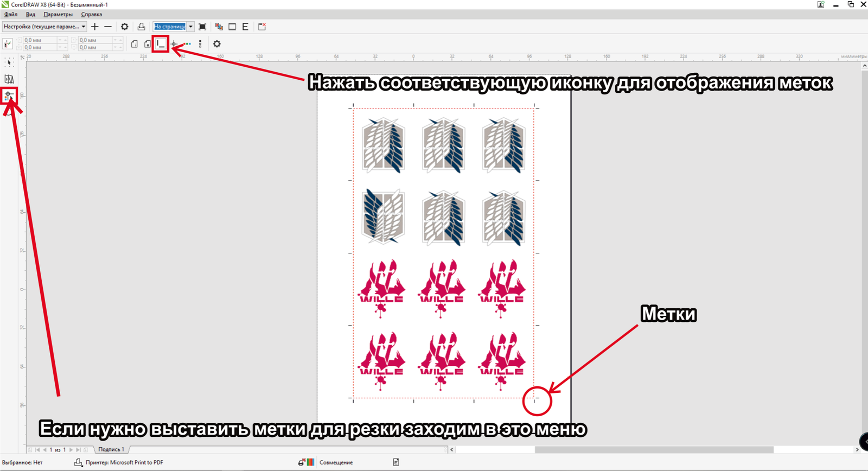Open the Справка menu

(x=91, y=15)
